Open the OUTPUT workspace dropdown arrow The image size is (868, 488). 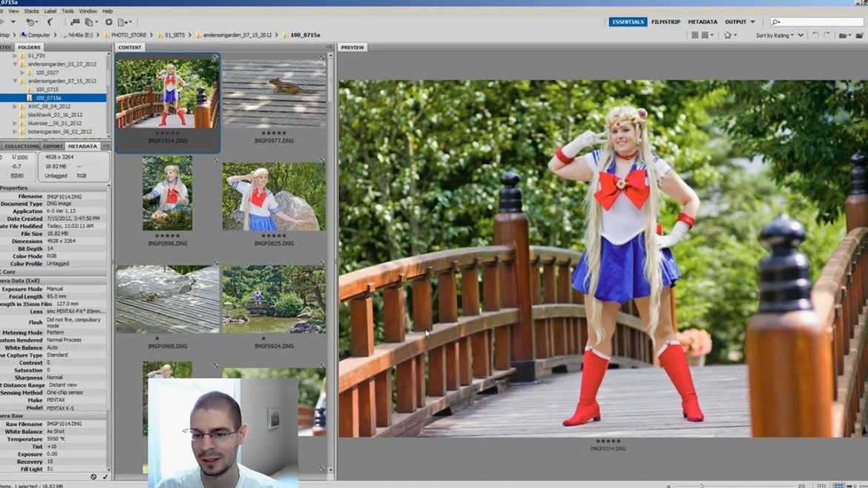click(x=754, y=22)
